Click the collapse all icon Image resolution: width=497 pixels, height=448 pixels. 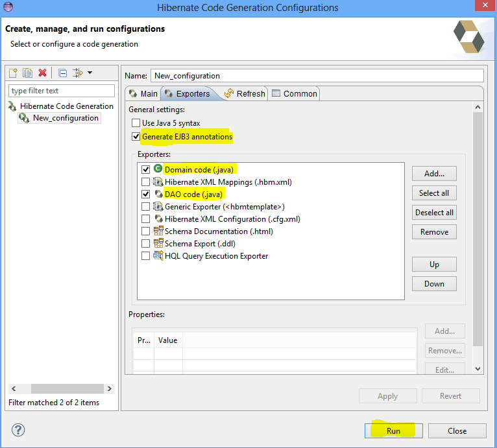point(63,73)
